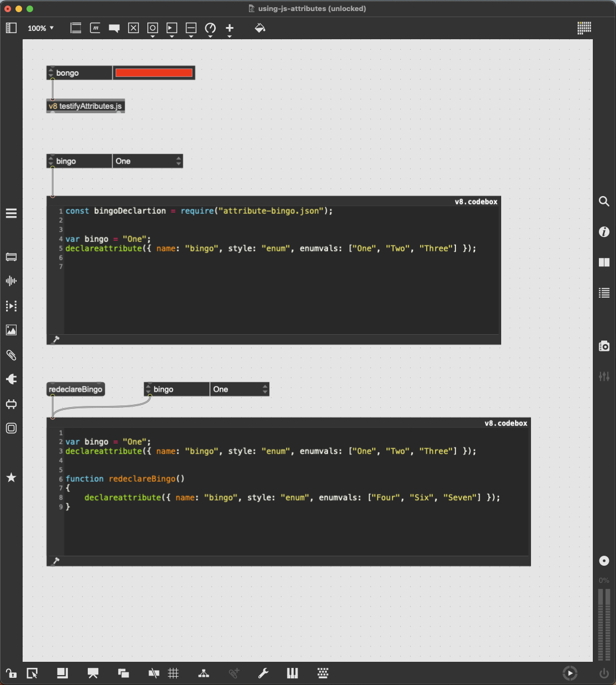The height and width of the screenshot is (685, 616).
Task: Open the snapshots camera icon
Action: pyautogui.click(x=604, y=346)
